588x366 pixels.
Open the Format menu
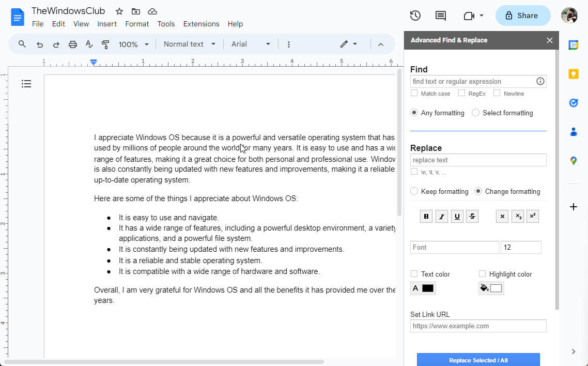pos(137,24)
